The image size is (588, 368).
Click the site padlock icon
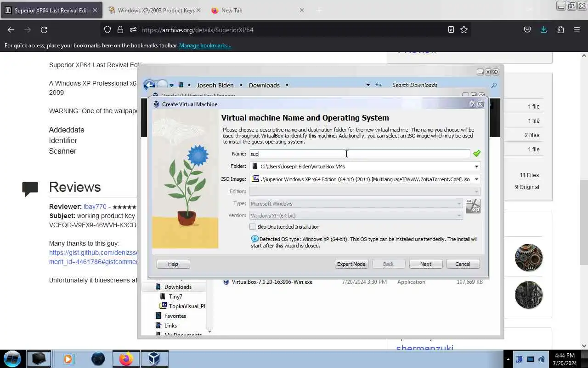tap(120, 29)
